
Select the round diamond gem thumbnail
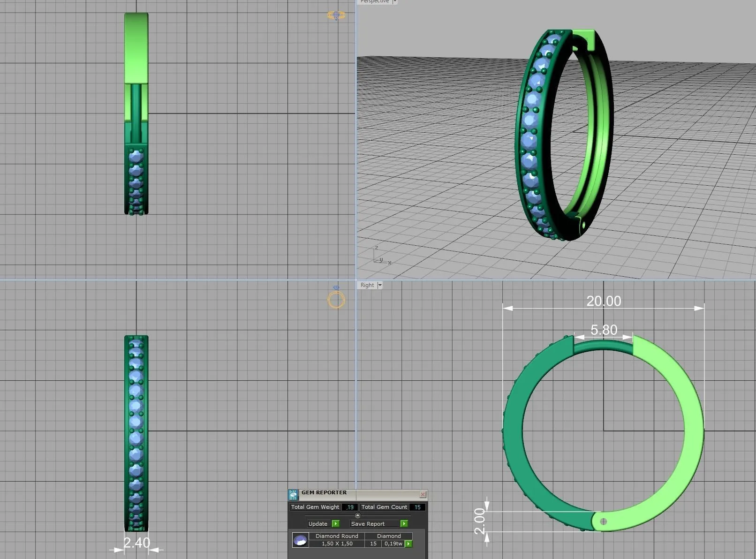300,540
